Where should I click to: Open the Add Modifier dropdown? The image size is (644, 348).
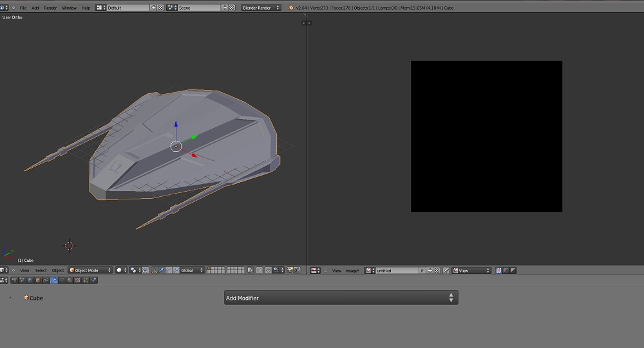(x=341, y=298)
